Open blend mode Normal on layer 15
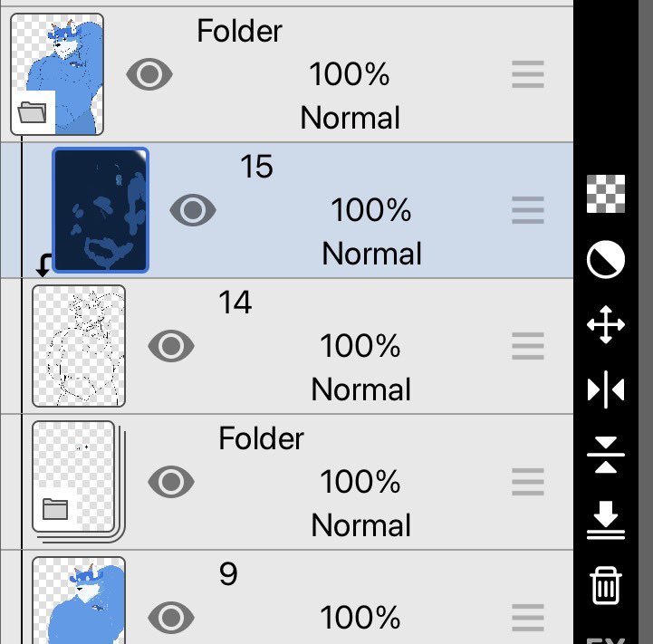 click(372, 254)
